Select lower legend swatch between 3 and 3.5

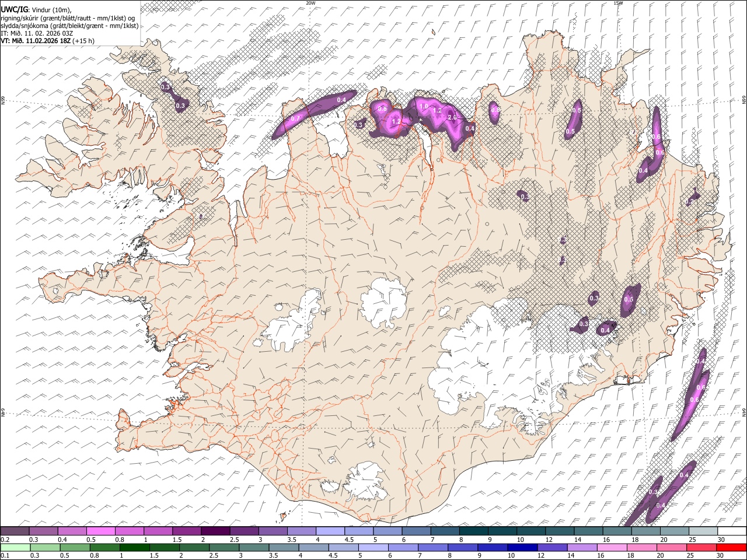(254, 547)
